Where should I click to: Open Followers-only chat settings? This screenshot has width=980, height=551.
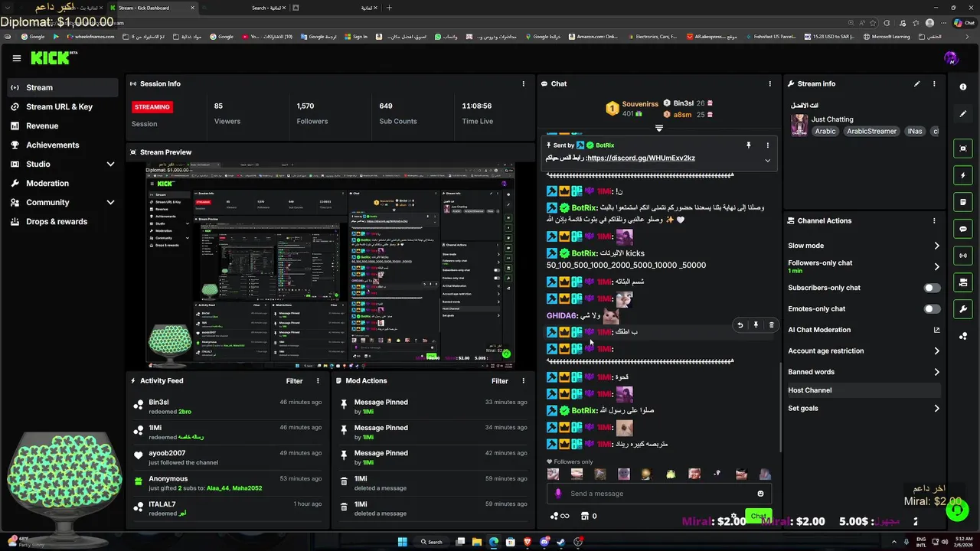[x=864, y=266]
